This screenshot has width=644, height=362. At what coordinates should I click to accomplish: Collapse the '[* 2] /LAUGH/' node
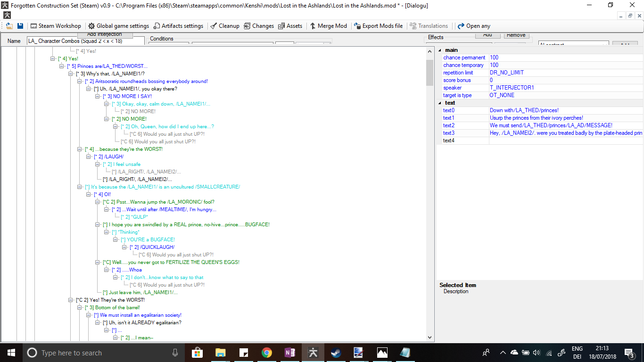click(89, 156)
